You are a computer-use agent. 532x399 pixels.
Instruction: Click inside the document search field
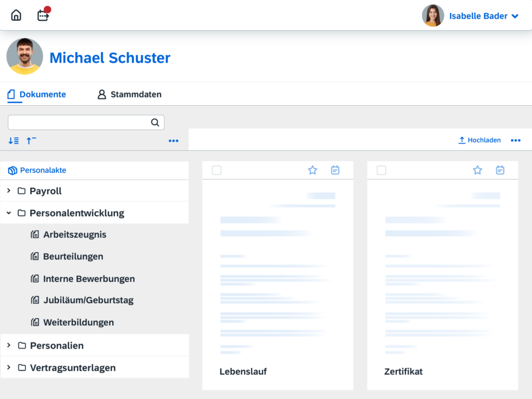click(x=76, y=122)
